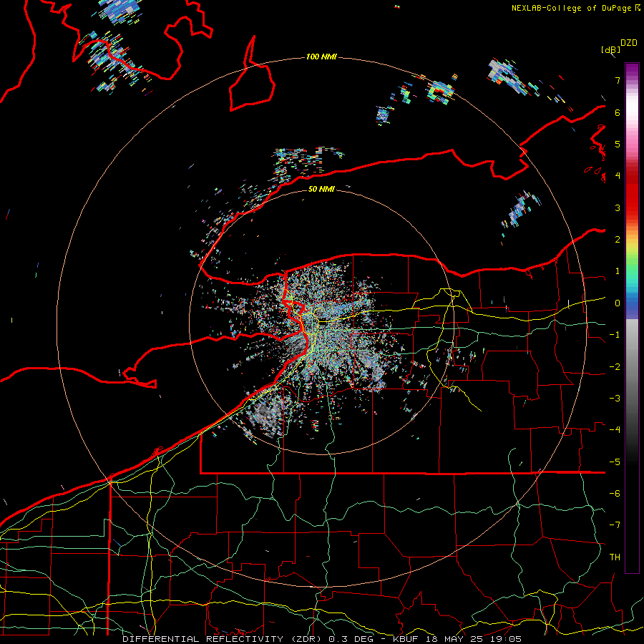
Task: Click the -6 tick on the color scale
Action: [615, 494]
